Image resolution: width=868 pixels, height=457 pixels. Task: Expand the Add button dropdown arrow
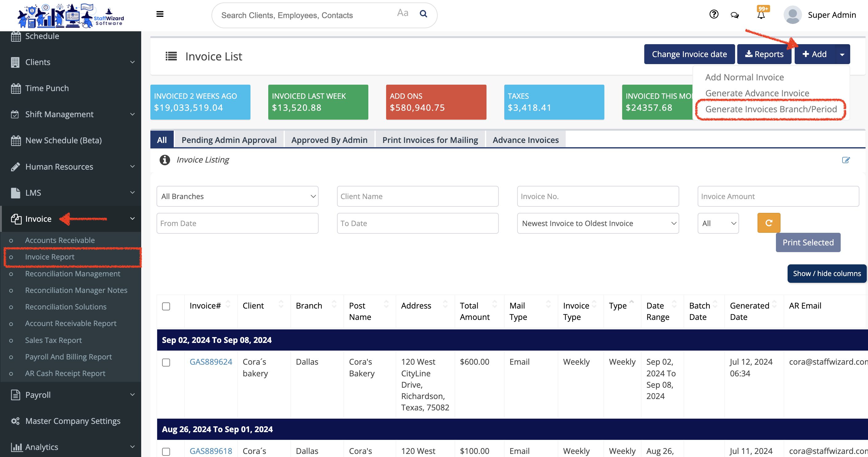pos(842,55)
